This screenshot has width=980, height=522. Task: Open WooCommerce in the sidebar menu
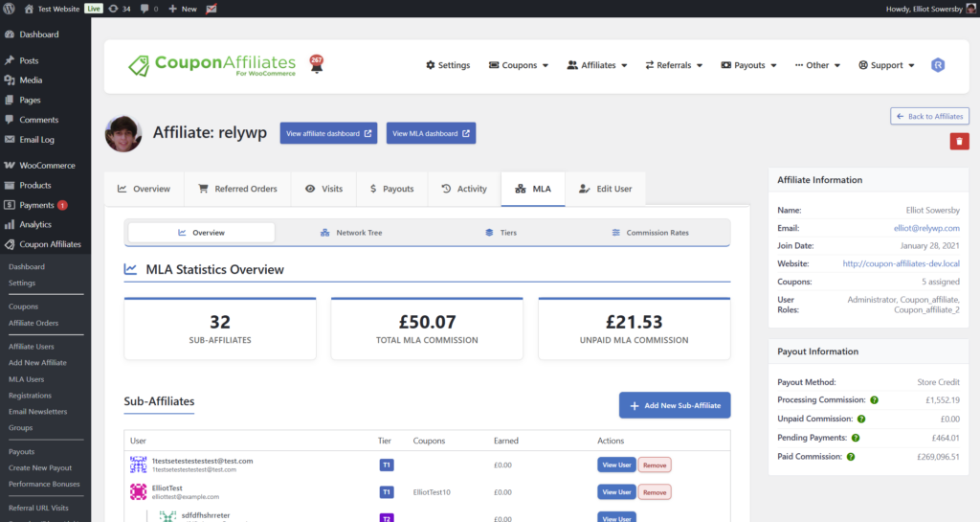[46, 166]
